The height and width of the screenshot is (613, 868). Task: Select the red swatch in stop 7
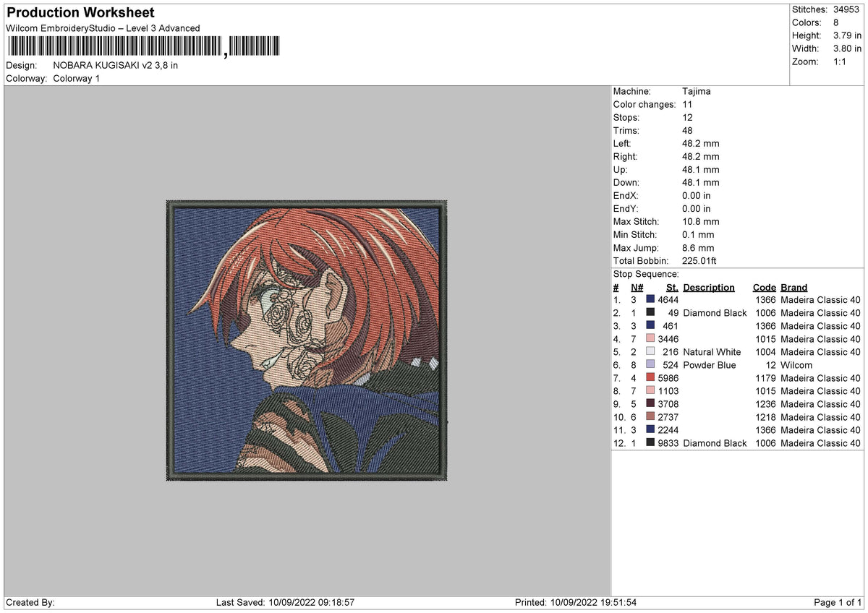coord(650,378)
